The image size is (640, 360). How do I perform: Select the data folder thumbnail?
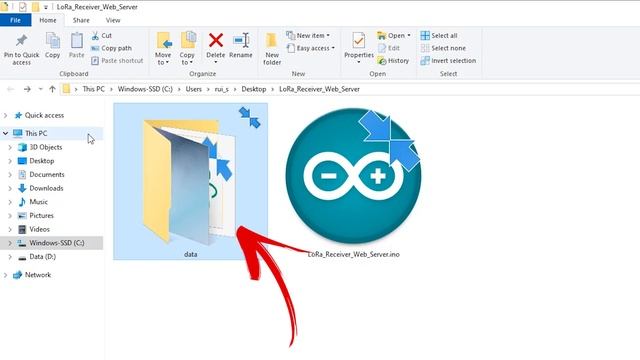tap(190, 182)
